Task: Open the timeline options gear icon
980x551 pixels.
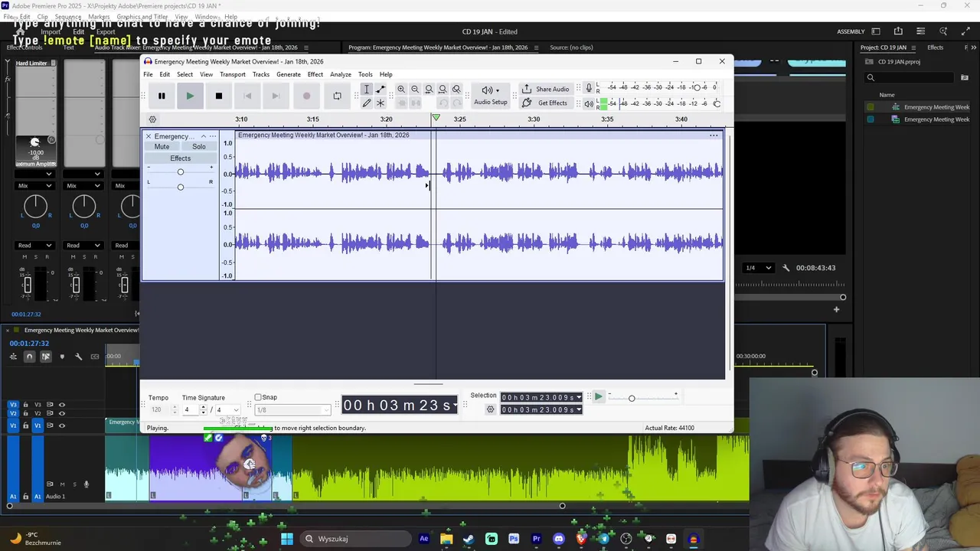Action: coord(152,119)
